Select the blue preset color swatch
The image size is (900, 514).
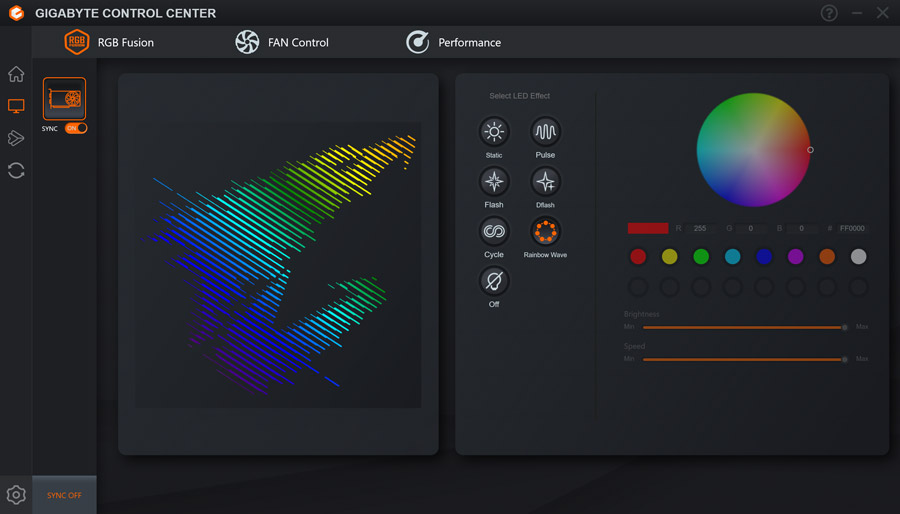pos(764,256)
